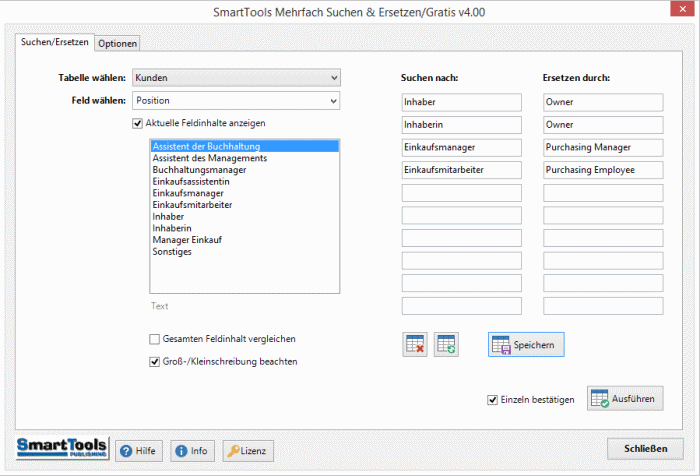Open the Lizenz key button
Image resolution: width=700 pixels, height=476 pixels.
pos(248,451)
